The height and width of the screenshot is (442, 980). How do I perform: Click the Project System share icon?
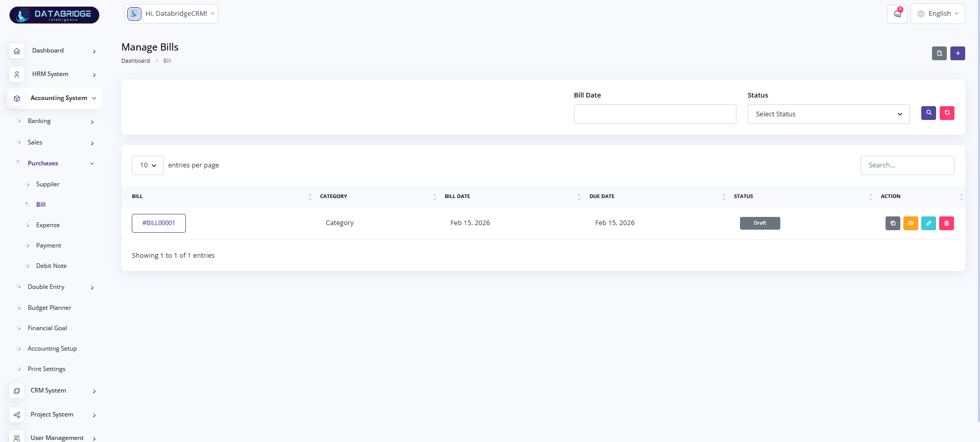[x=17, y=415]
